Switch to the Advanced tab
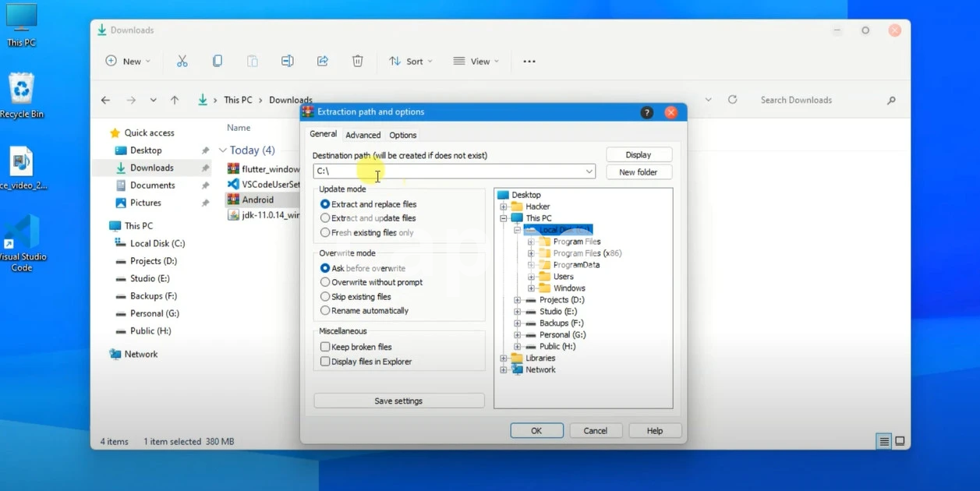 pyautogui.click(x=363, y=135)
